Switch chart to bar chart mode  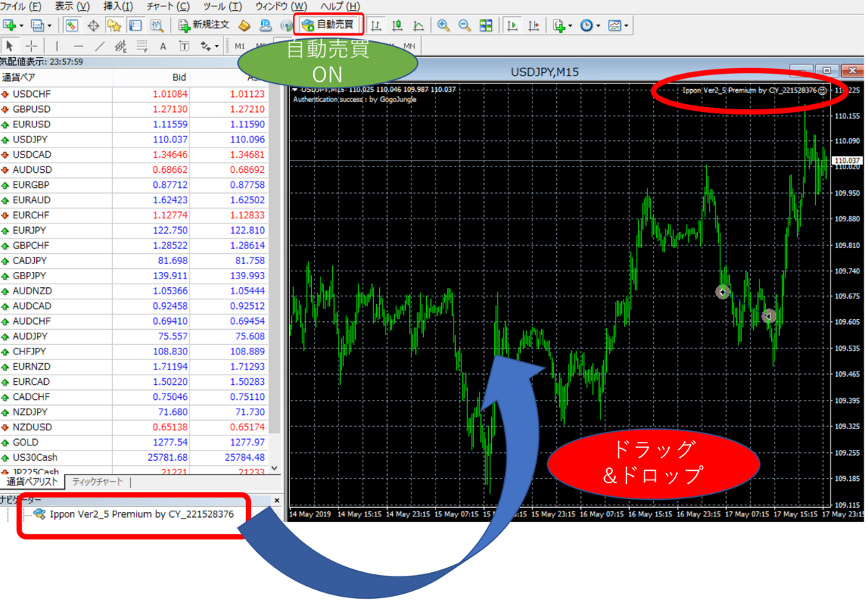[x=376, y=25]
